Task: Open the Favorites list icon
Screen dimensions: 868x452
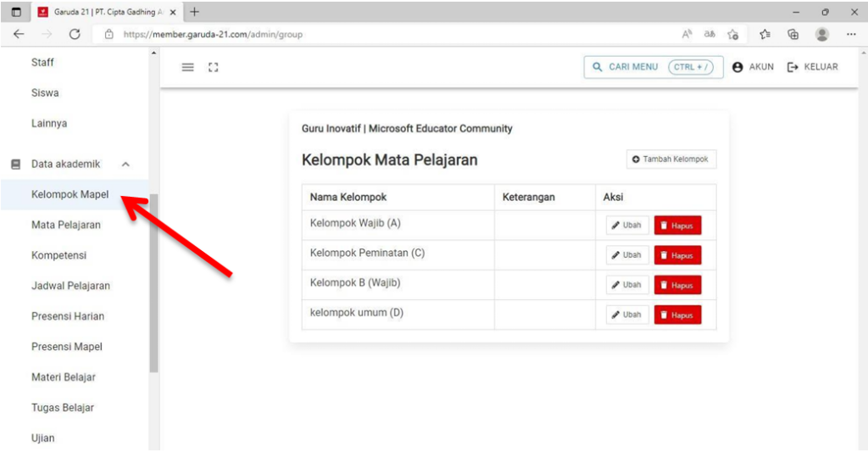Action: click(x=765, y=34)
